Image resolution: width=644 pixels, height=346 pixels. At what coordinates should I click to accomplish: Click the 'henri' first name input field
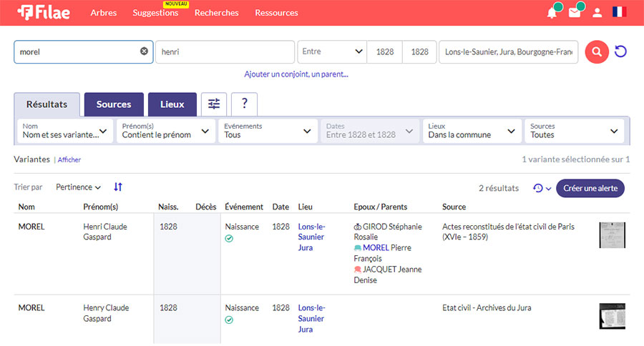click(x=225, y=51)
